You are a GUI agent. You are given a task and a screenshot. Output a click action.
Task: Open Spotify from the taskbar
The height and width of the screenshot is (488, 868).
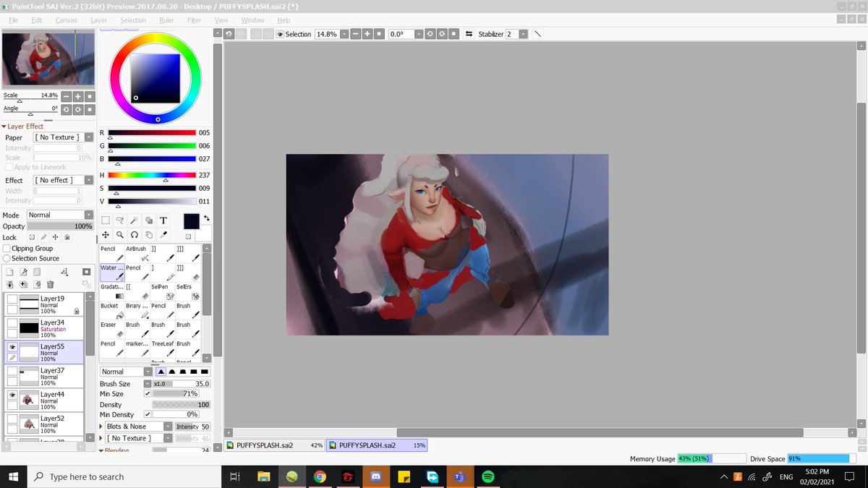pyautogui.click(x=488, y=477)
